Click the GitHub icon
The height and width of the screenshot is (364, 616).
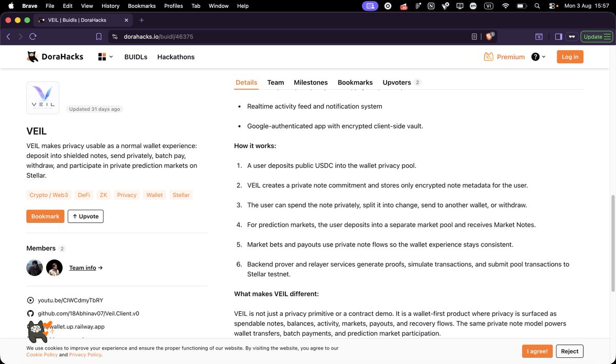click(x=30, y=313)
